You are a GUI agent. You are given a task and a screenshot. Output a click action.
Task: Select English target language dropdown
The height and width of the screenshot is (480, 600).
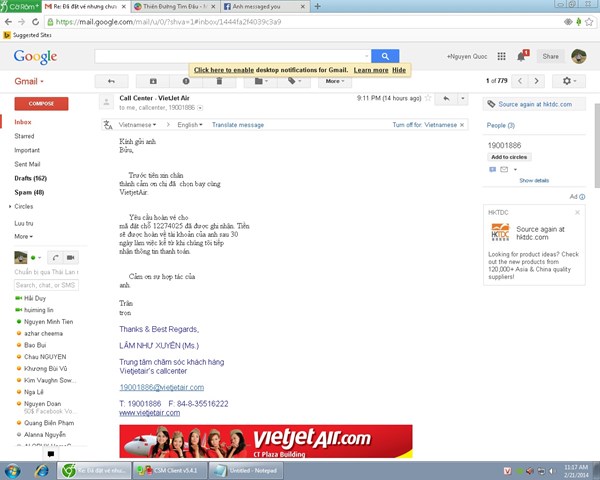[x=189, y=125]
